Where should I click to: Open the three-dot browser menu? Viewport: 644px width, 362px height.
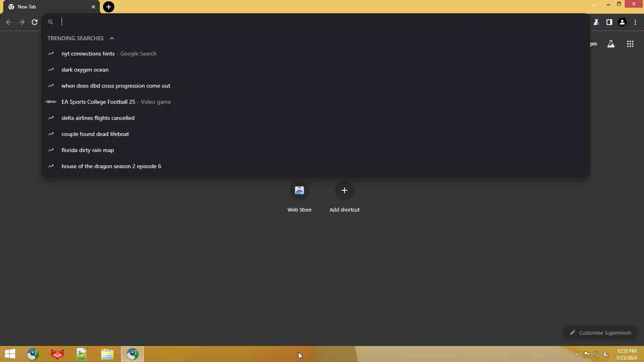(636, 22)
